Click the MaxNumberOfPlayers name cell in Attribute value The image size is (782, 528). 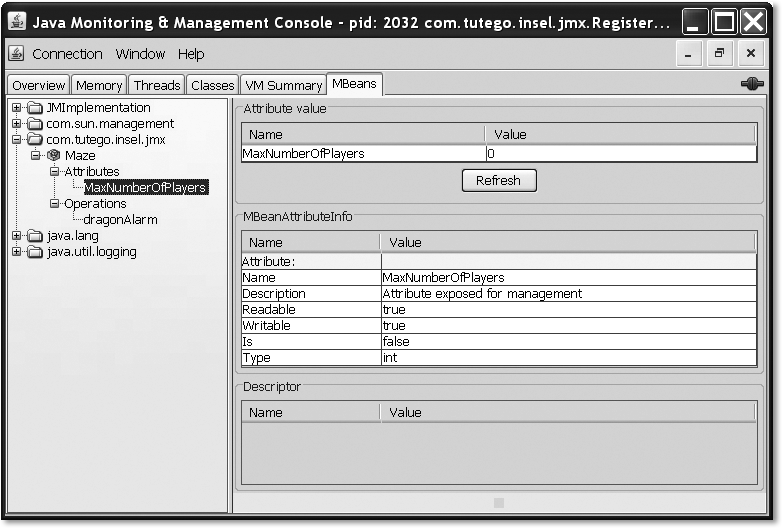[364, 154]
